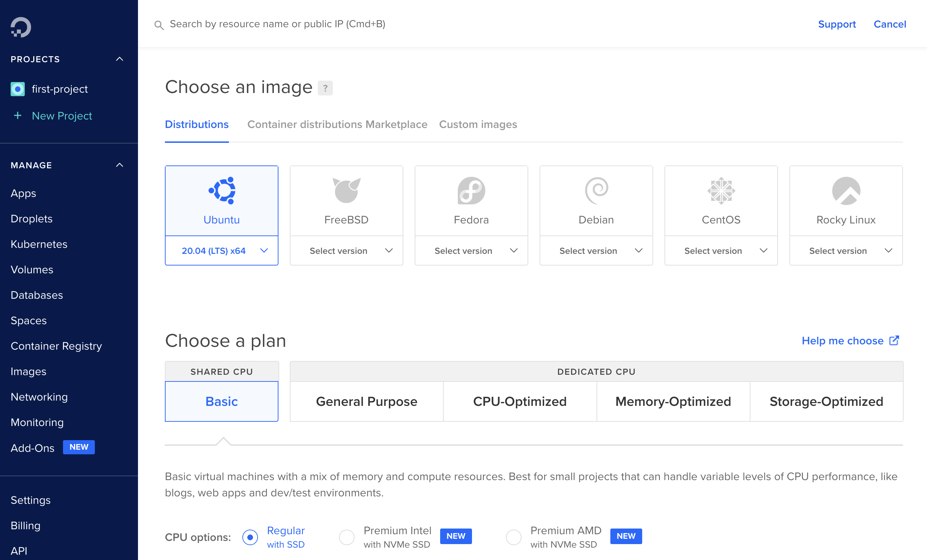The image size is (927, 560).
Task: Click the NEW badge next to Add-Ons
Action: [x=79, y=447]
